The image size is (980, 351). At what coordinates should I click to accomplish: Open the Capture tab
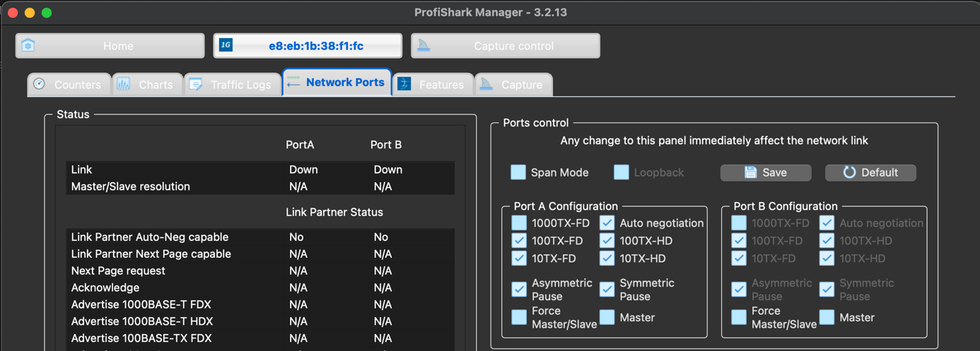[x=513, y=84]
